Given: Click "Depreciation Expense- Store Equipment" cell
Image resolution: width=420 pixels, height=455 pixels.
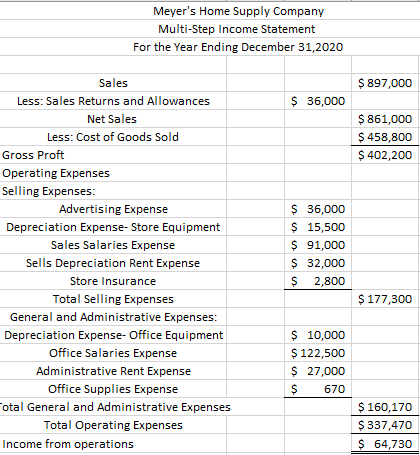Looking at the screenshot, I should (x=113, y=227).
